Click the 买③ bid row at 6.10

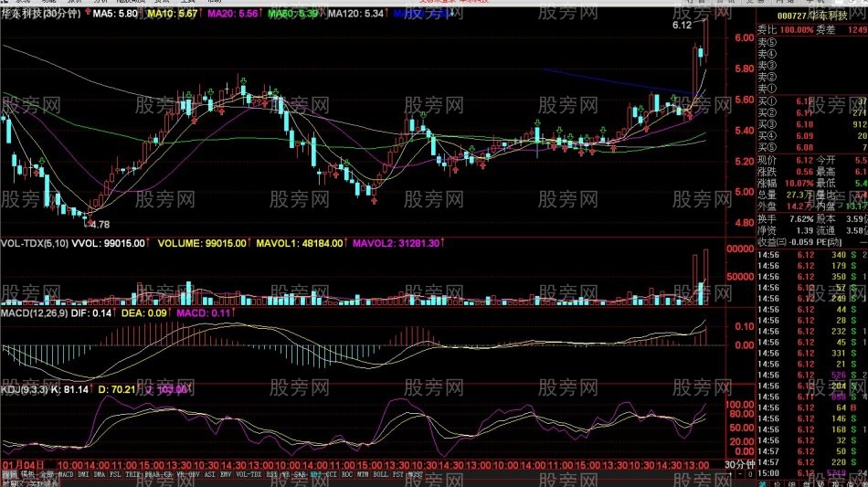click(811, 124)
